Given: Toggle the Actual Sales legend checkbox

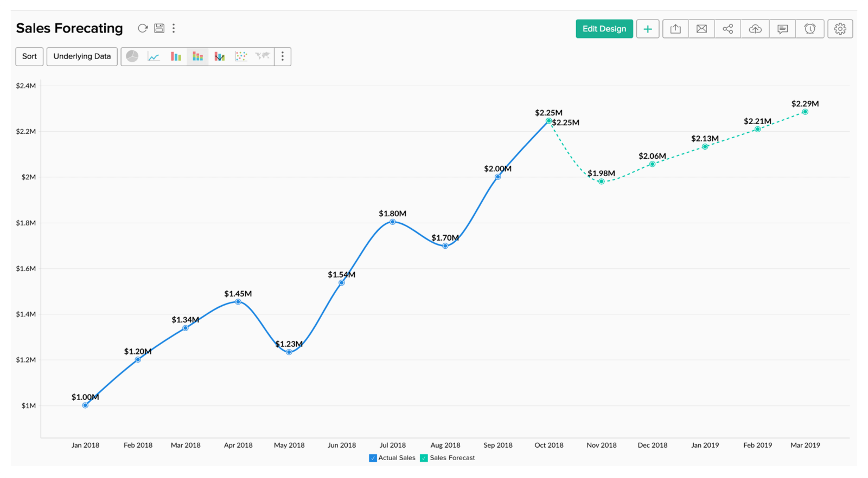Looking at the screenshot, I should click(x=373, y=458).
